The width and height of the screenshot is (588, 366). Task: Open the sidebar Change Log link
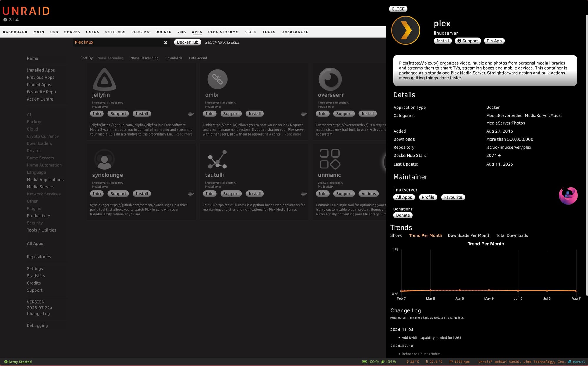(x=38, y=314)
